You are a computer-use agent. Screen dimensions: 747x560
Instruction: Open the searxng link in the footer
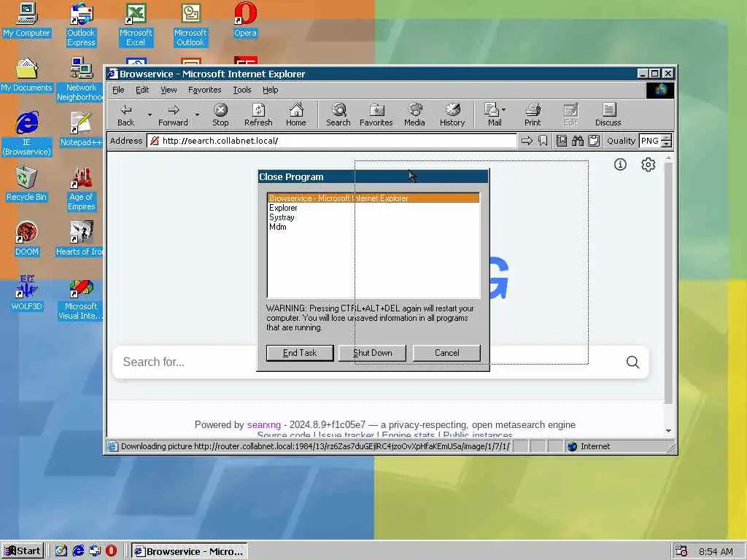(264, 425)
